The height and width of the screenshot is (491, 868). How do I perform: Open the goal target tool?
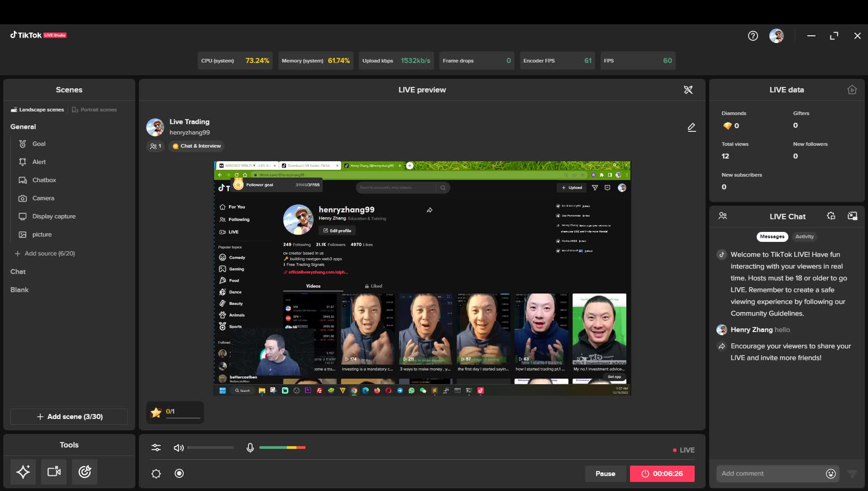pos(85,472)
